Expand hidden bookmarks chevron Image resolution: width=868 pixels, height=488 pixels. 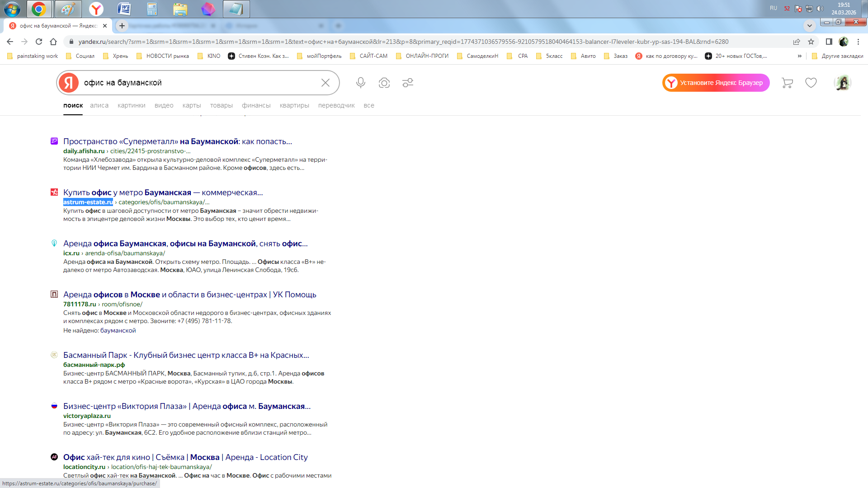799,56
